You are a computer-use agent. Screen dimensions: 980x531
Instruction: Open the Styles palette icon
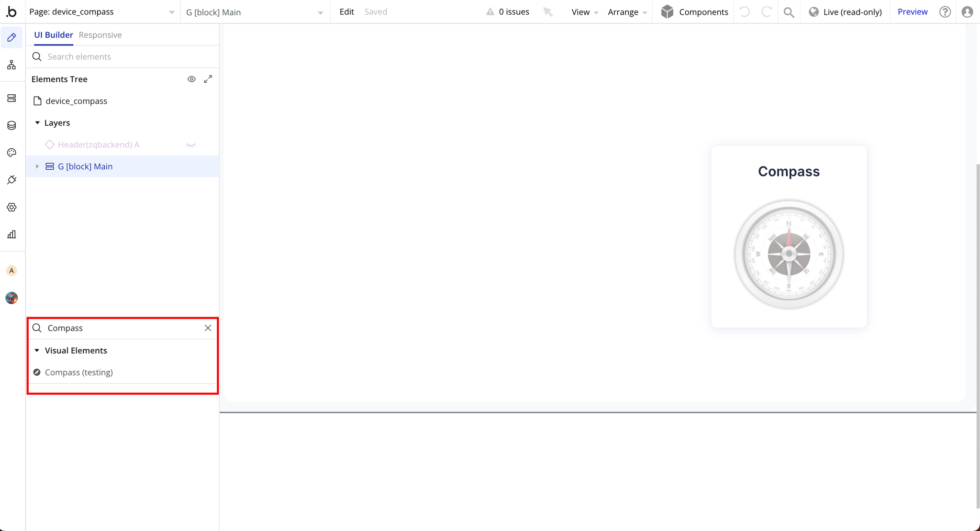[11, 153]
